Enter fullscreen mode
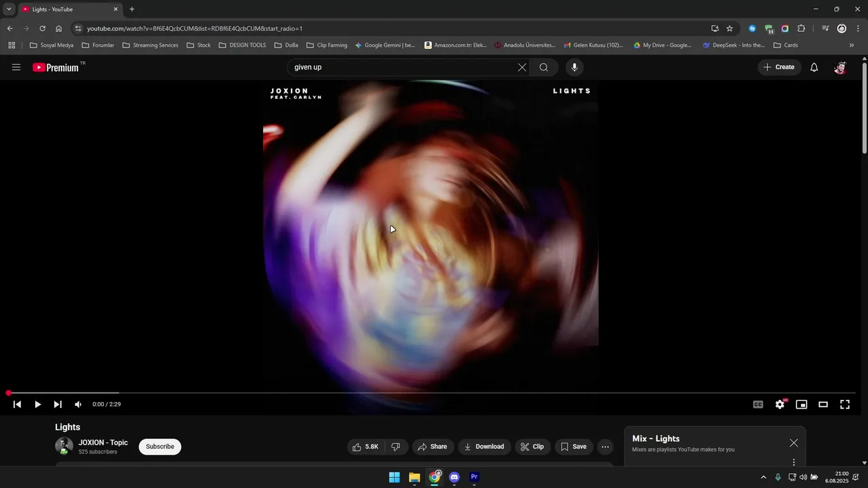The height and width of the screenshot is (488, 868). pyautogui.click(x=845, y=405)
